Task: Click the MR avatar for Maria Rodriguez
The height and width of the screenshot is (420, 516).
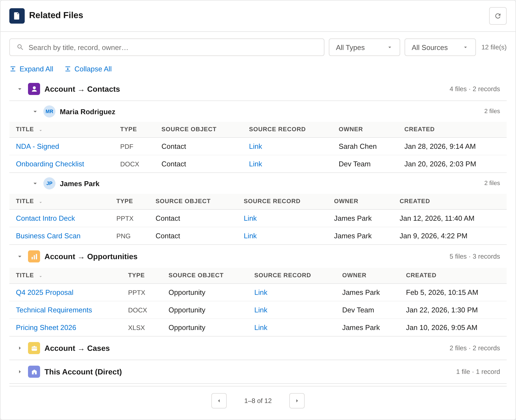Action: click(x=49, y=111)
